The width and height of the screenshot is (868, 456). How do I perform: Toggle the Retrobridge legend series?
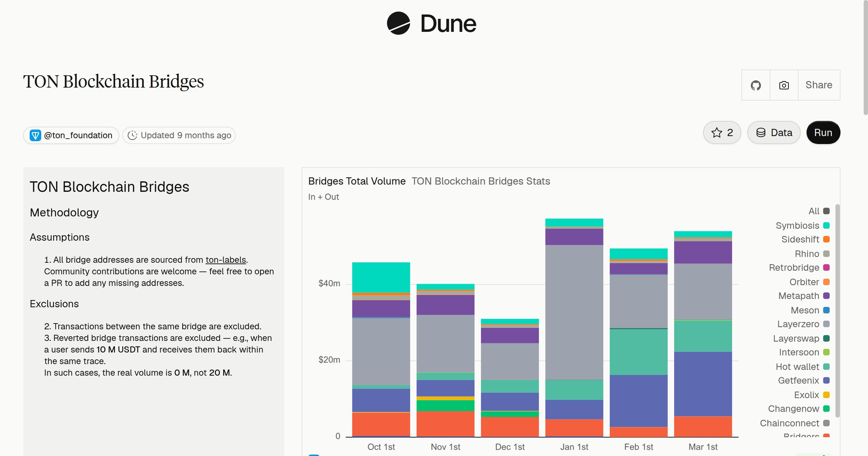799,267
